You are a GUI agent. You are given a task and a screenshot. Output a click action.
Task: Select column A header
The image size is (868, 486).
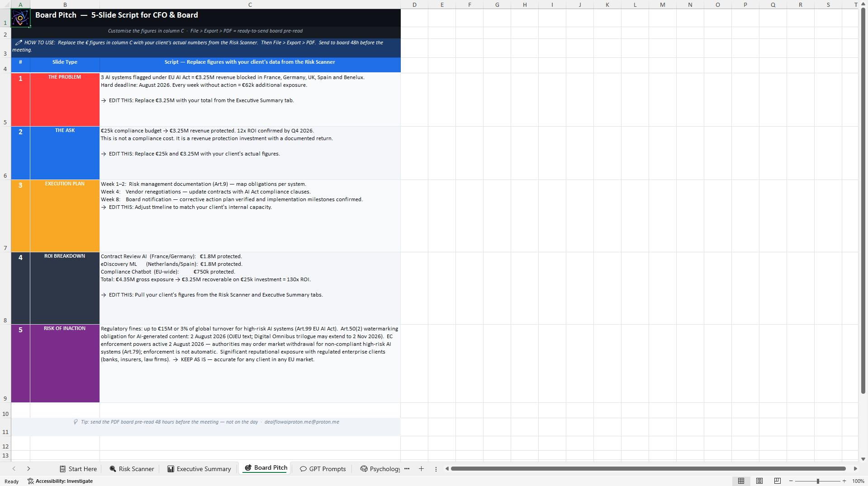click(20, 5)
